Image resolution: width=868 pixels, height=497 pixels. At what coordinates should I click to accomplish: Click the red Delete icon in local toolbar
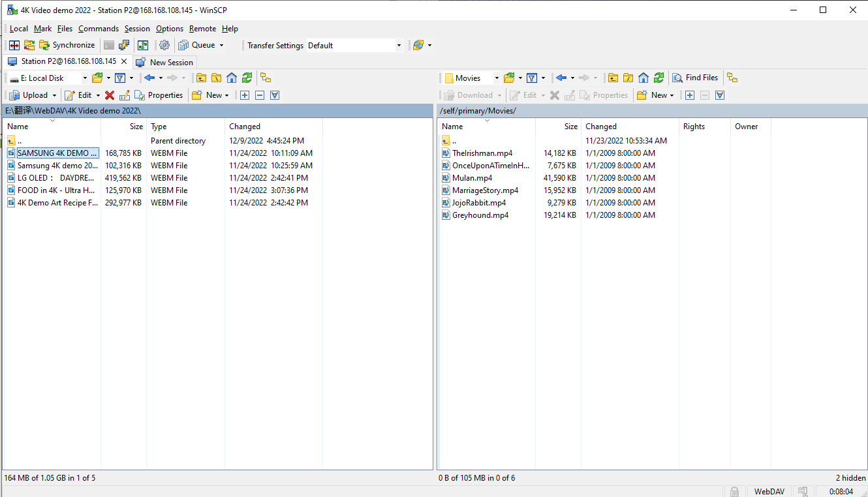coord(110,95)
